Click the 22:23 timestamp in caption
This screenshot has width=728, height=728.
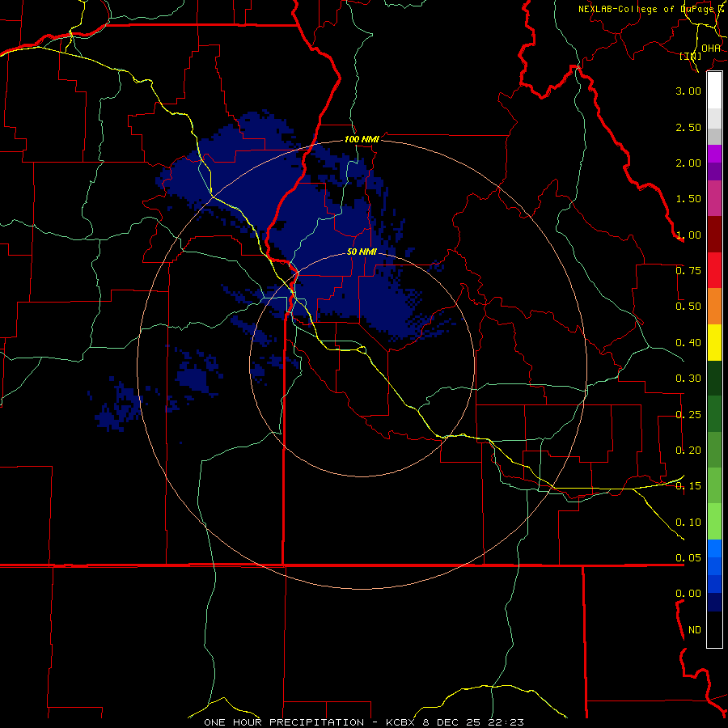(x=506, y=722)
